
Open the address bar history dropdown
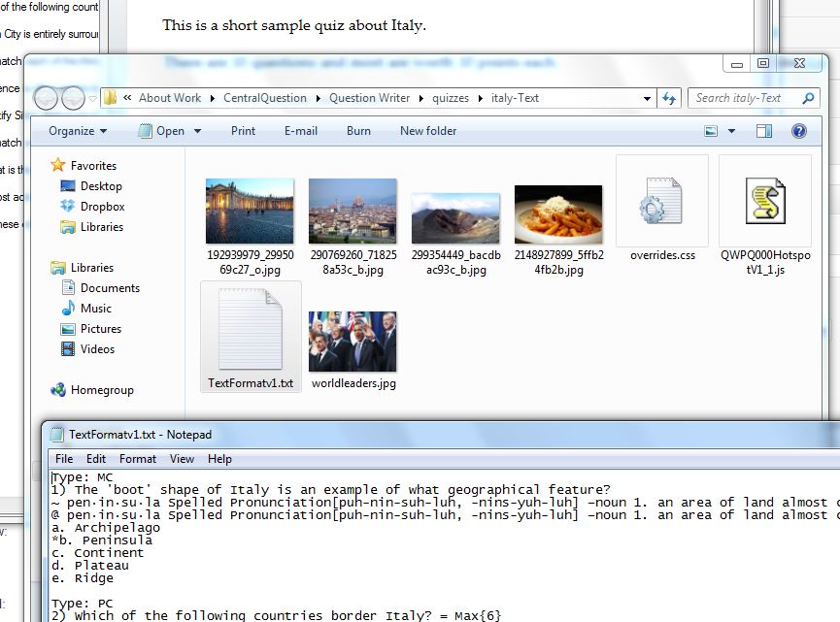click(x=647, y=99)
